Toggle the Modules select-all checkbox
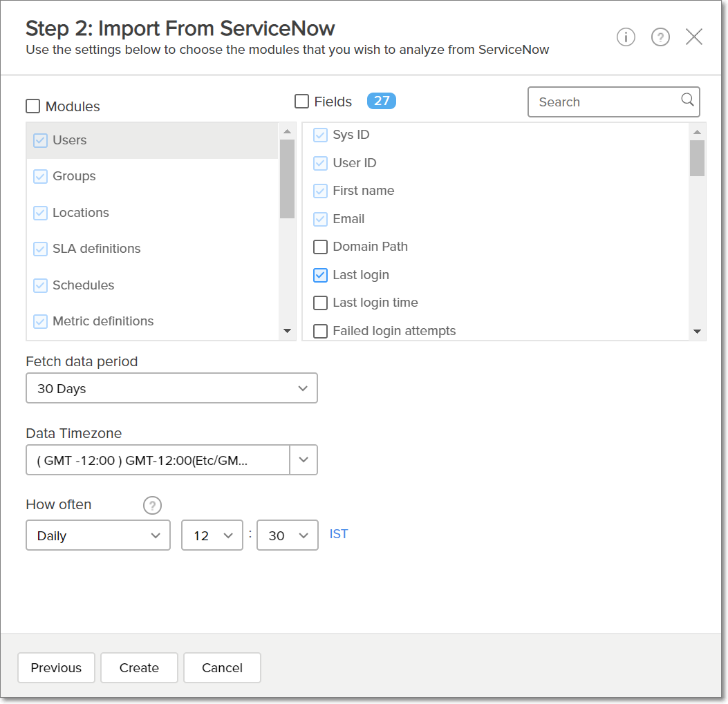This screenshot has height=704, width=728. pos(33,106)
